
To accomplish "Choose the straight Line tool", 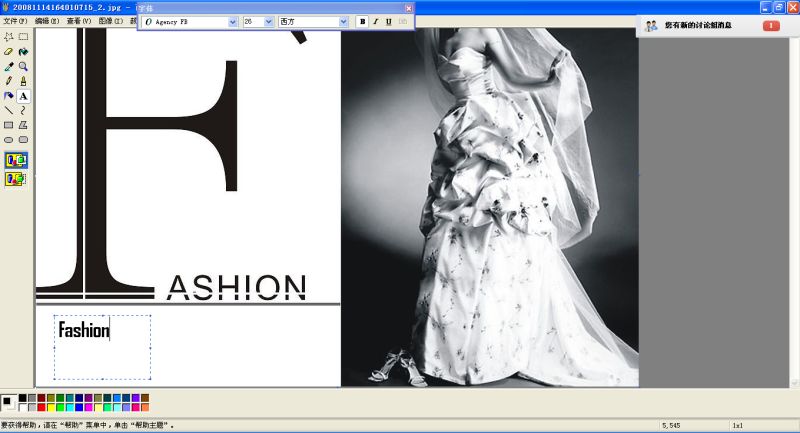I will [x=9, y=110].
